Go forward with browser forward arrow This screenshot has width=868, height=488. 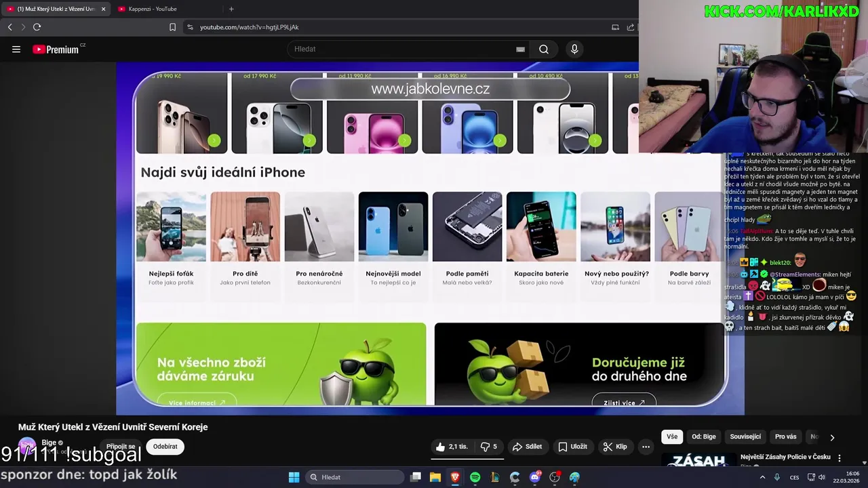click(x=23, y=27)
